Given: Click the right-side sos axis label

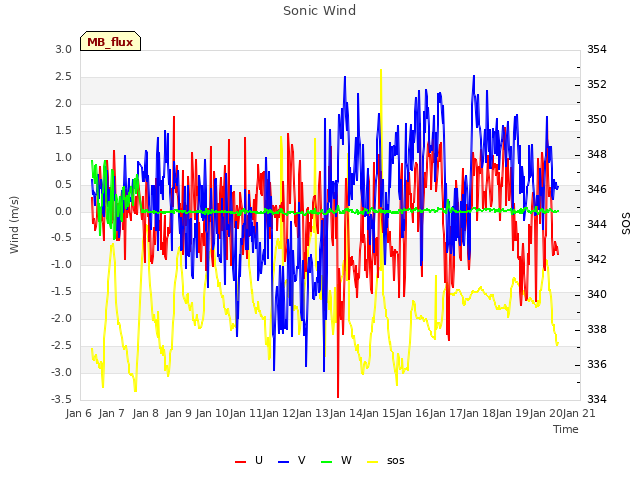Looking at the screenshot, I should [626, 224].
